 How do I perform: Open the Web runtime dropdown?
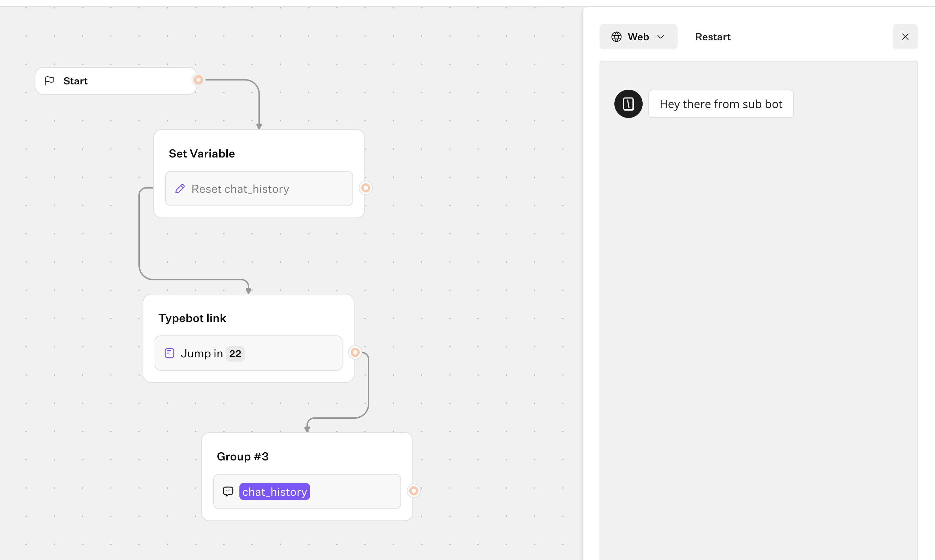coord(638,37)
